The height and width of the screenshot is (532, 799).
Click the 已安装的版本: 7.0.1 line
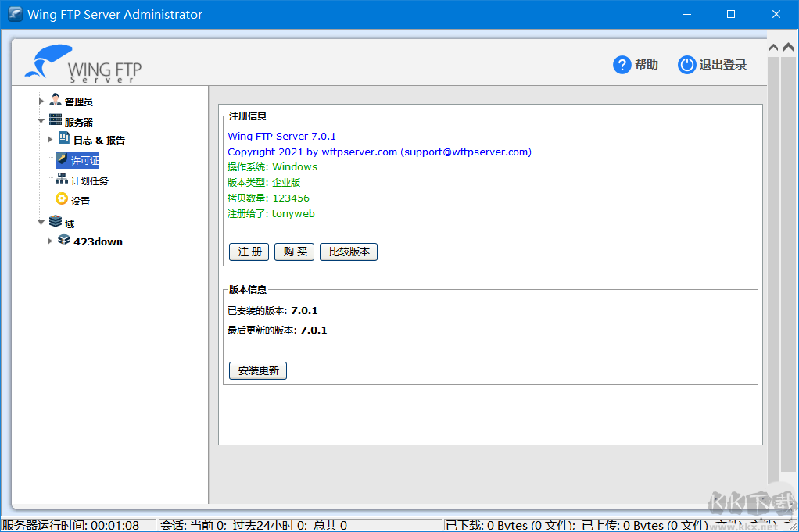pyautogui.click(x=272, y=311)
